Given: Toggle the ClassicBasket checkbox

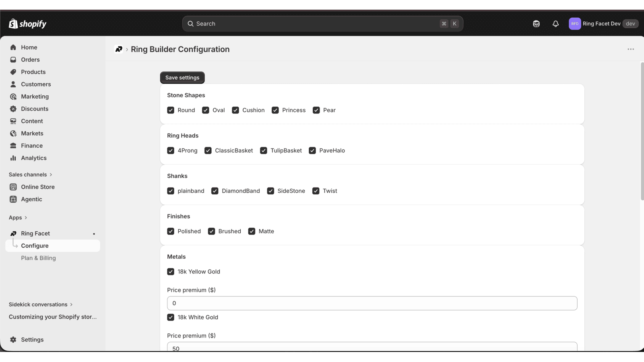Looking at the screenshot, I should (208, 150).
